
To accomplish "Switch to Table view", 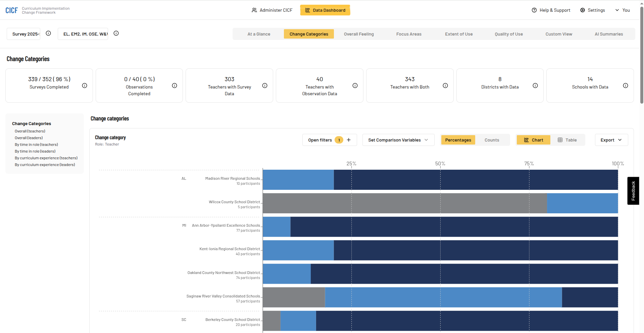I will pyautogui.click(x=567, y=140).
